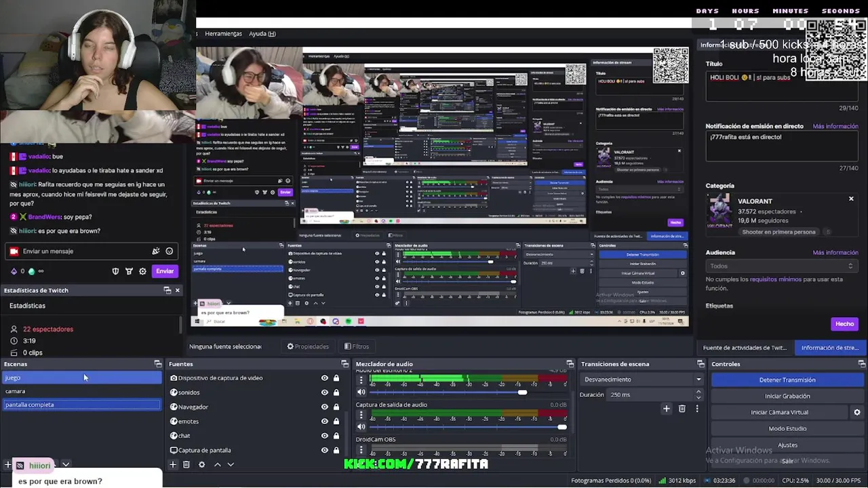This screenshot has width=868, height=488.
Task: Click Detener Transmisión button
Action: (787, 380)
